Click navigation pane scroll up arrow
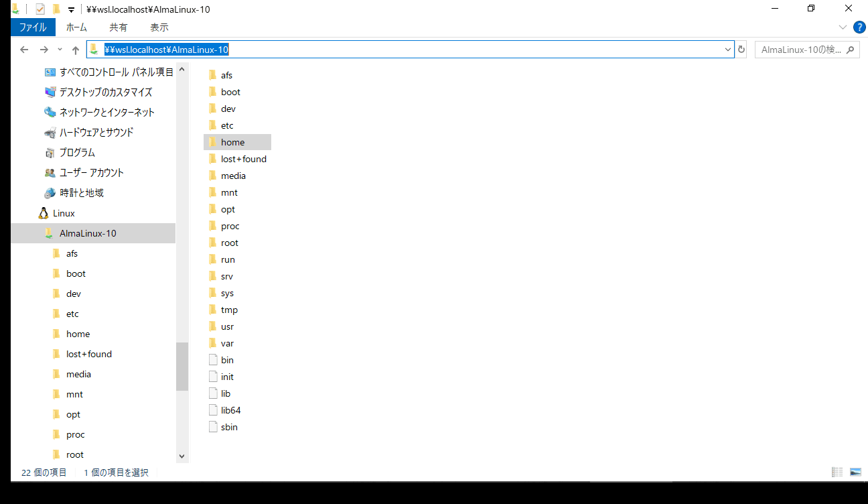This screenshot has height=504, width=868. coord(182,70)
